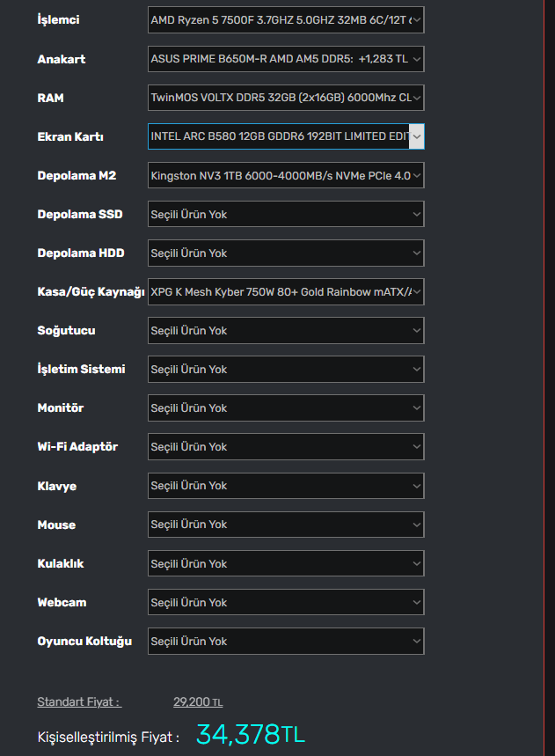Image resolution: width=555 pixels, height=756 pixels.
Task: Click the Monitör dropdown chevron
Action: 417,407
